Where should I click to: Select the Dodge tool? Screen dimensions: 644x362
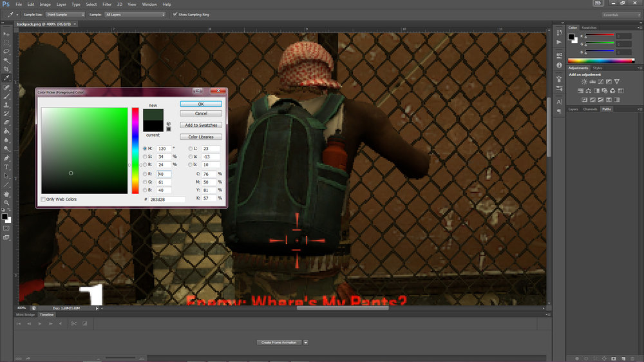pos(6,149)
